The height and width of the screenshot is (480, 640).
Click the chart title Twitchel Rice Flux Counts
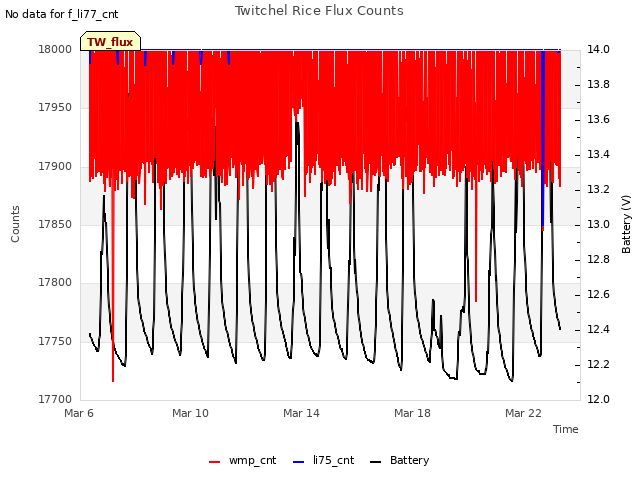[x=319, y=11]
